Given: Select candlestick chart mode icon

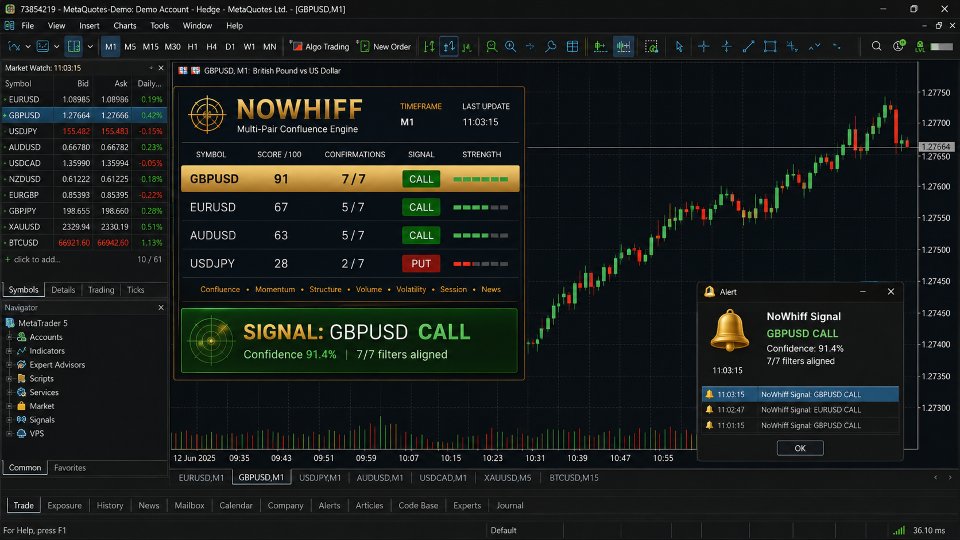Looking at the screenshot, I should point(449,47).
